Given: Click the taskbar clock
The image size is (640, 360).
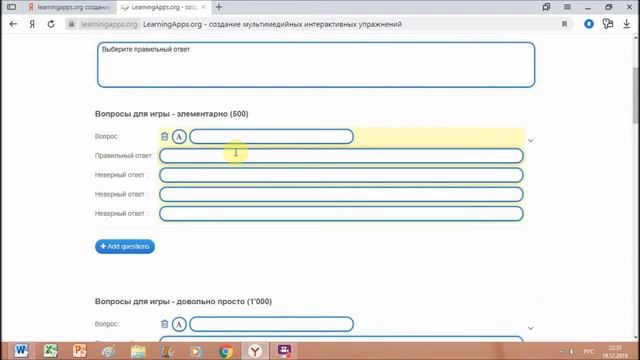Looking at the screenshot, I should click(615, 351).
